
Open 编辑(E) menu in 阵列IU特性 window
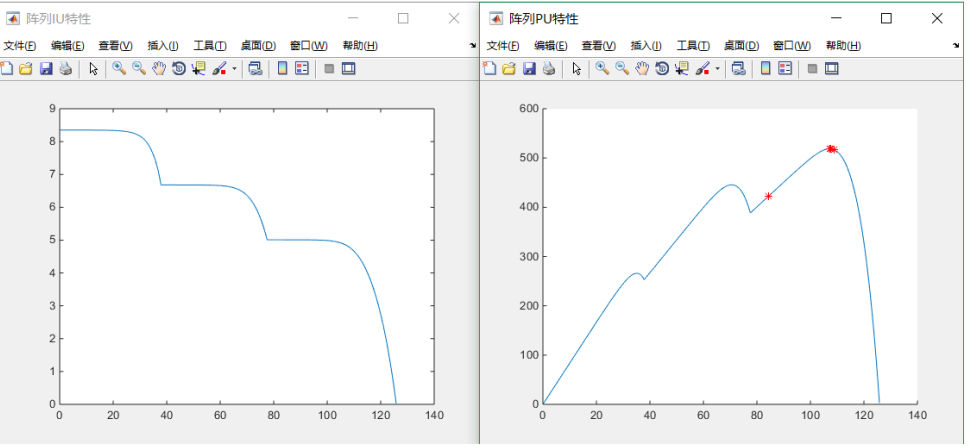click(67, 46)
